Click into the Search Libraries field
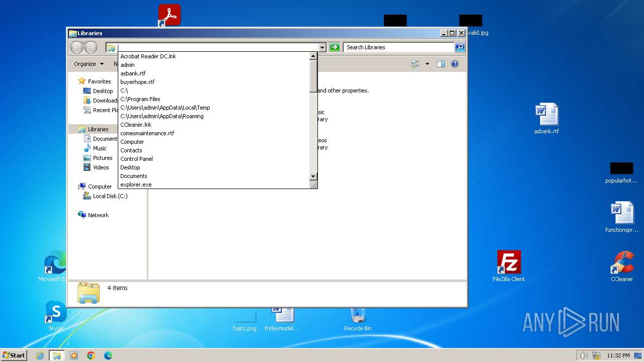Screen dimensions: 644x362 (x=399, y=47)
